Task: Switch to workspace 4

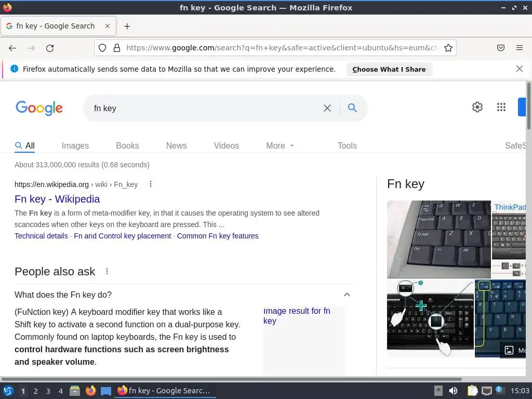Action: (61, 391)
